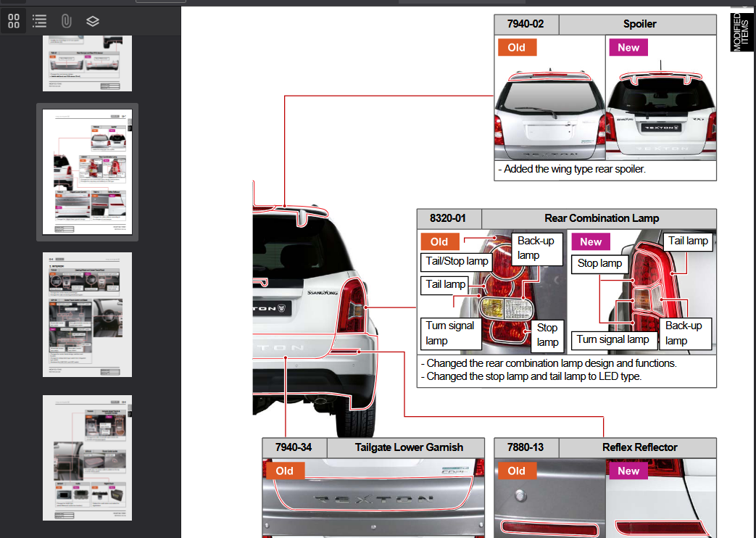Click the 'Tail/Stop lamp' label
756x538 pixels.
coord(457,262)
